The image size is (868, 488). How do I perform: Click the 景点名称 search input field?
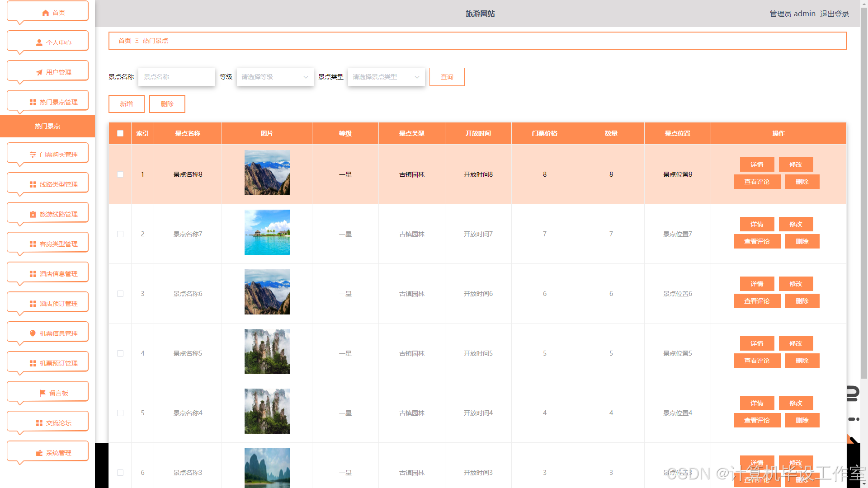point(176,77)
